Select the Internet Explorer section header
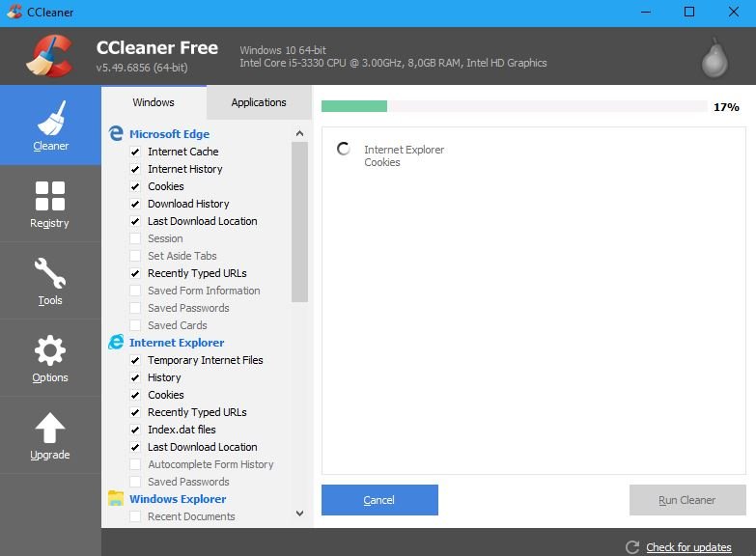 (177, 343)
